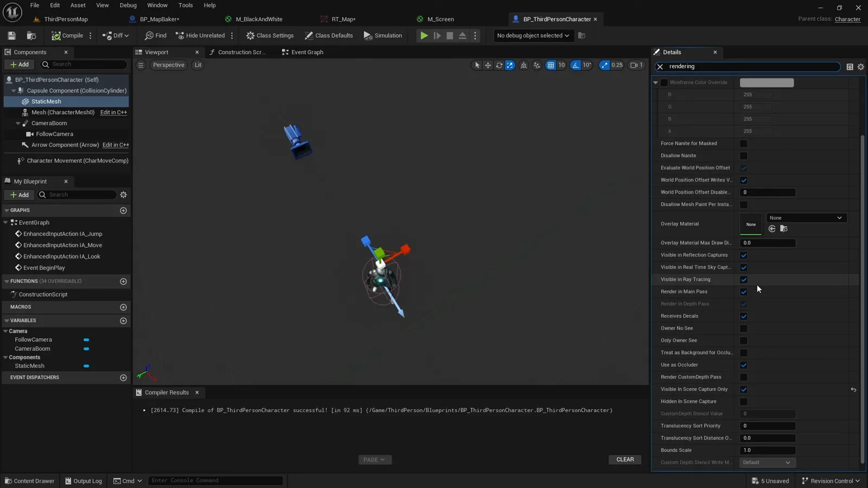Click the Browse to asset icon

31,36
